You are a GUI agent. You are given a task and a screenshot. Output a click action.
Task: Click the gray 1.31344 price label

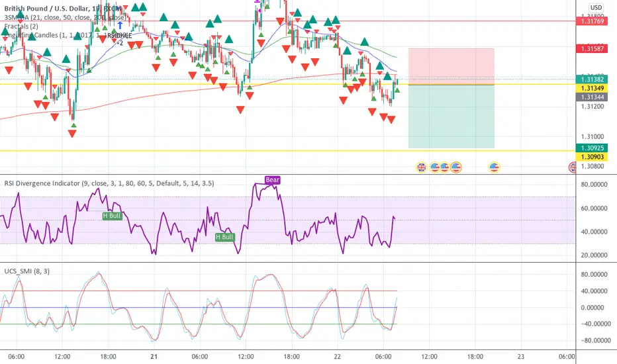[x=593, y=97]
